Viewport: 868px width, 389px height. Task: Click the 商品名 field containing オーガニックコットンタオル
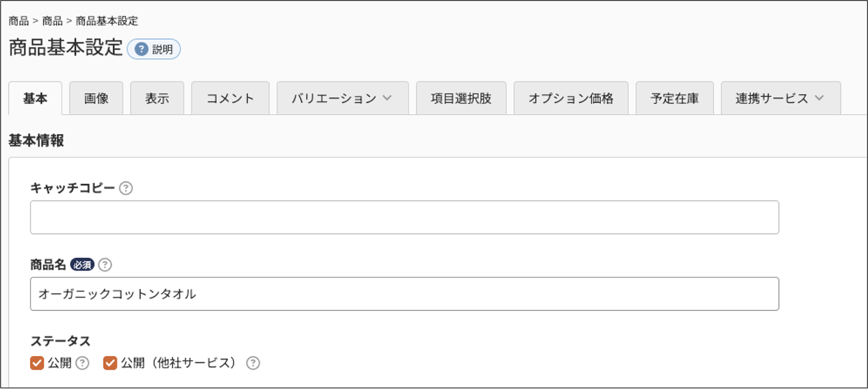(x=404, y=294)
